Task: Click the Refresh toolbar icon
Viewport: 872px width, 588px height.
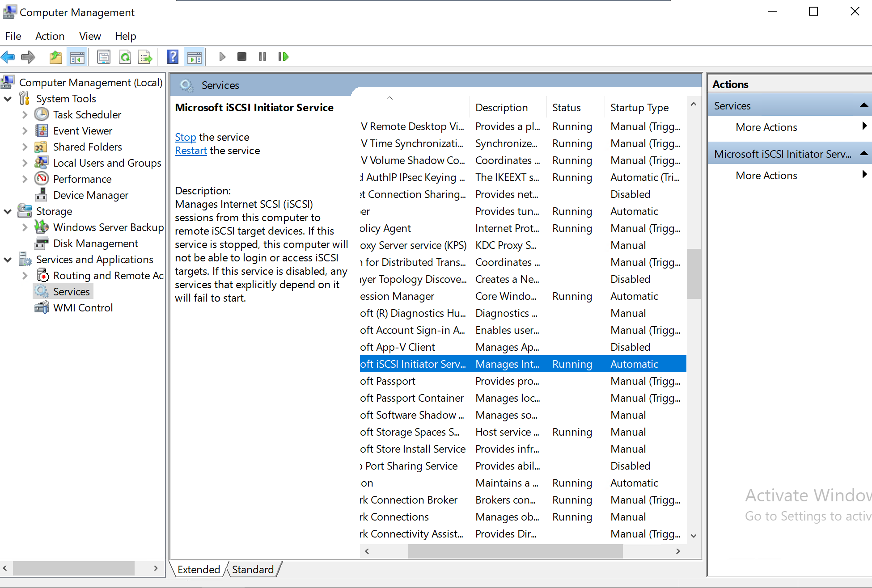Action: 125,57
